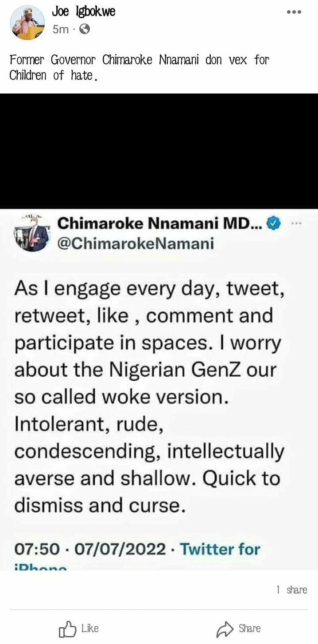Click the Share arrow icon
Screen dimensions: 318x644
point(224,629)
